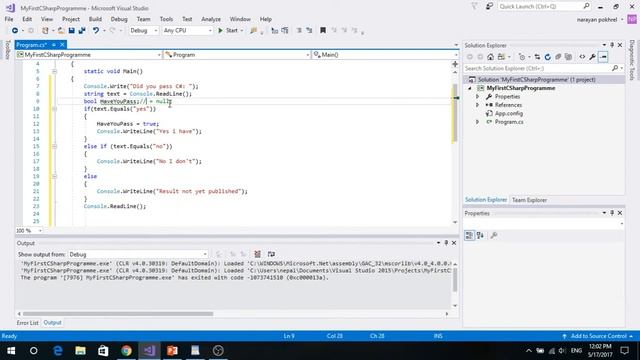
Task: Toggle Categorized view in Properties panel
Action: click(x=469, y=235)
